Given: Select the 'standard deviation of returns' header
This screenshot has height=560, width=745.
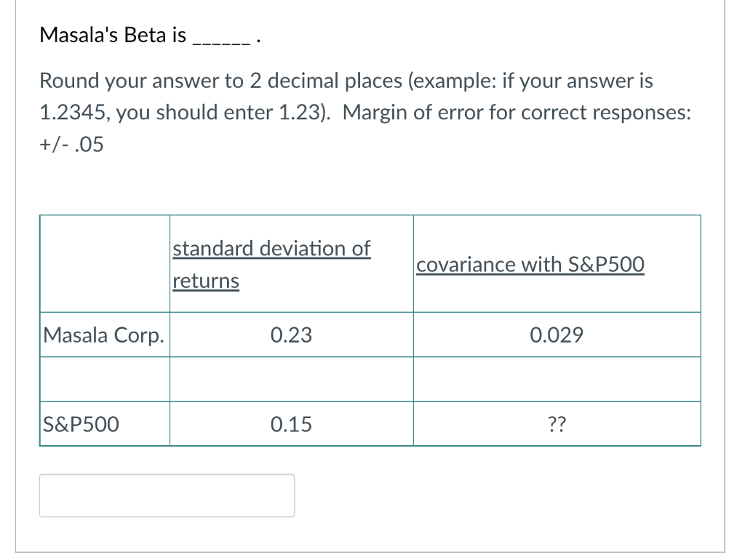Looking at the screenshot, I should pos(271,265).
